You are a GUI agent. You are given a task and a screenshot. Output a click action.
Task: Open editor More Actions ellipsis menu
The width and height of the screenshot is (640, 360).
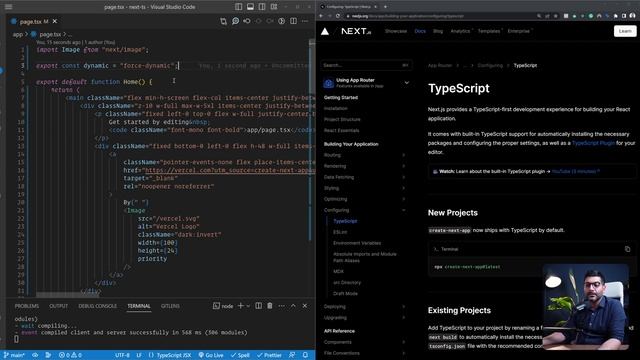pyautogui.click(x=305, y=21)
